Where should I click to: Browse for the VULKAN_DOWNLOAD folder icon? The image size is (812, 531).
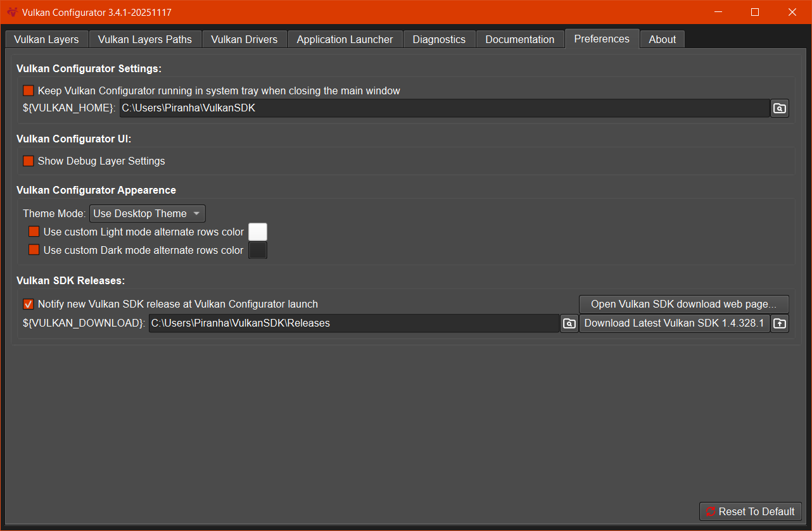[569, 323]
